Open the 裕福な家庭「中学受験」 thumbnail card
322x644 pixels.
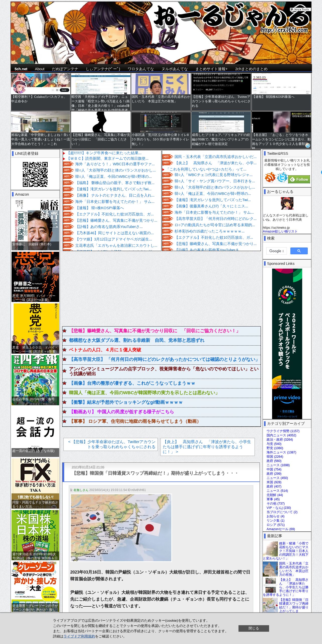[x=40, y=130]
